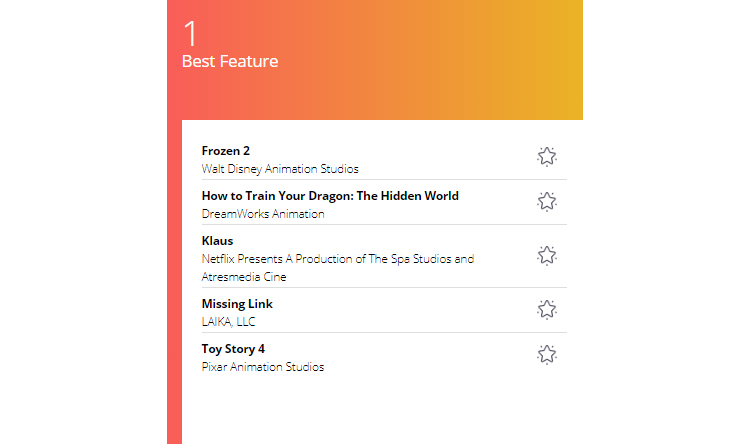750x444 pixels.
Task: Click the DreamWorks Animation studio name
Action: pyautogui.click(x=263, y=214)
